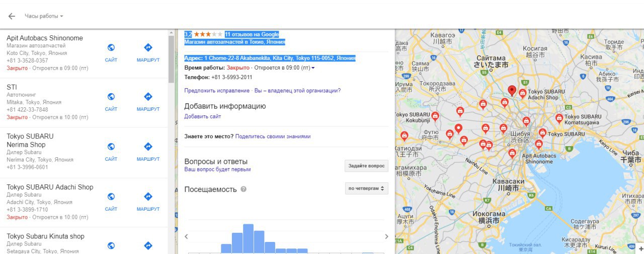This screenshot has height=254, width=644.
Task: Click Предложить исправление link
Action: coord(217,91)
